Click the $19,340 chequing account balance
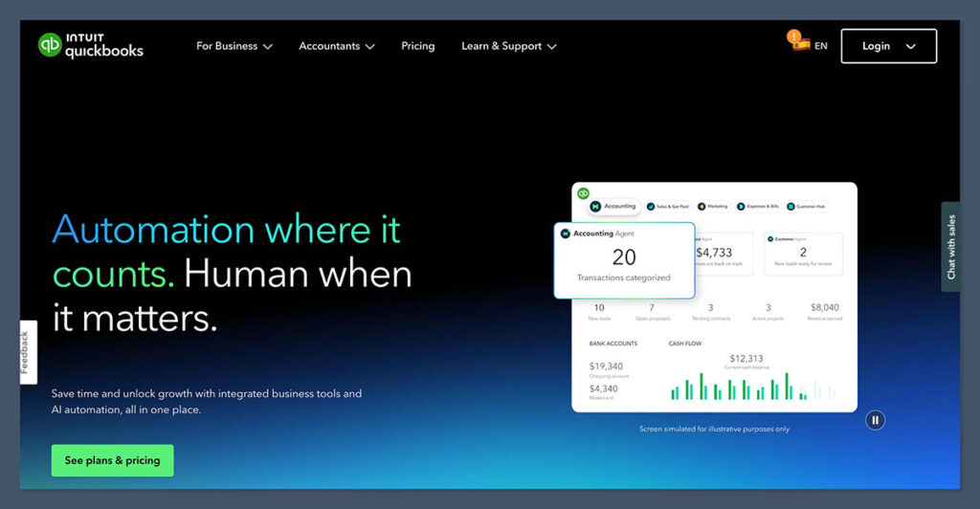980x509 pixels. click(x=606, y=366)
